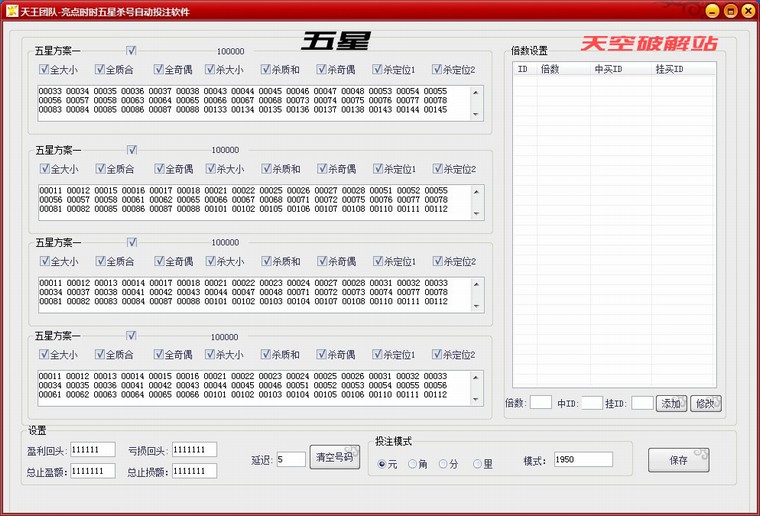Click the 延迟 input field

coord(291,459)
